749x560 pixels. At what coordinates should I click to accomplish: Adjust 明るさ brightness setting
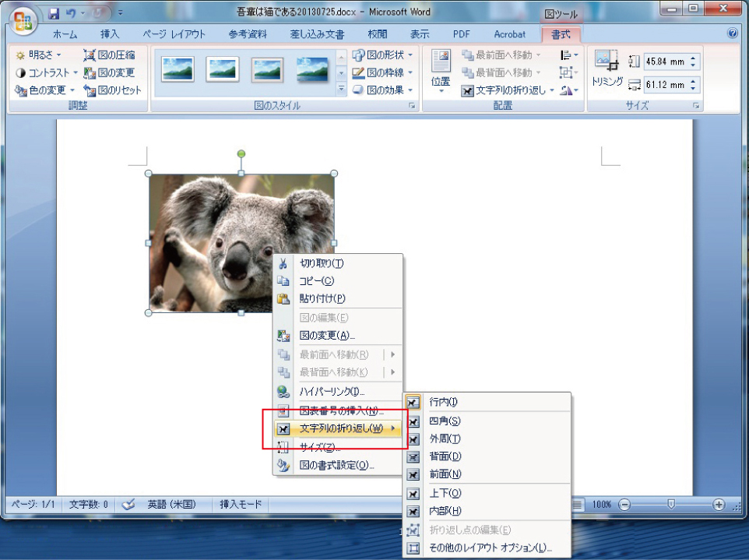pyautogui.click(x=38, y=55)
